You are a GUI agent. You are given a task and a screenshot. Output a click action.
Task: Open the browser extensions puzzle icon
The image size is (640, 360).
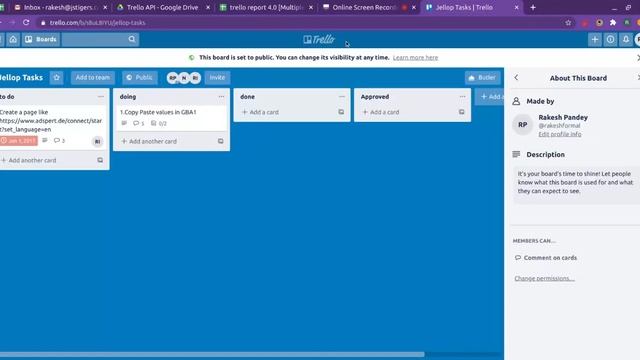click(613, 22)
